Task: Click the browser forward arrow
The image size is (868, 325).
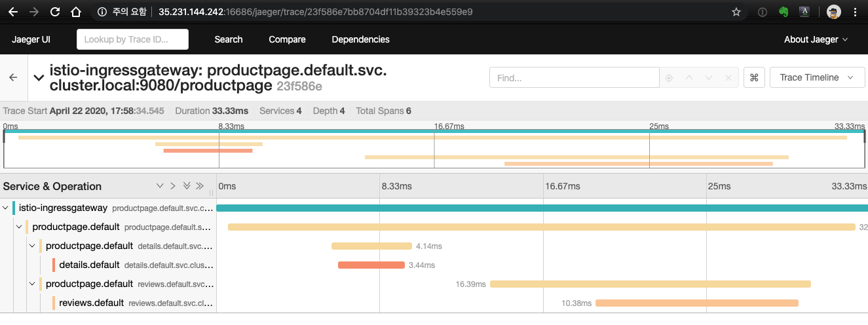Action: tap(35, 12)
